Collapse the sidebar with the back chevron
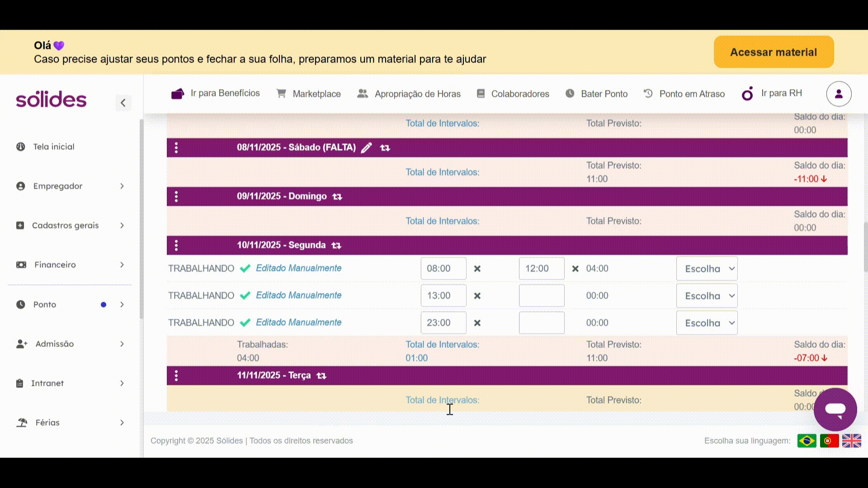The height and width of the screenshot is (488, 868). point(123,103)
